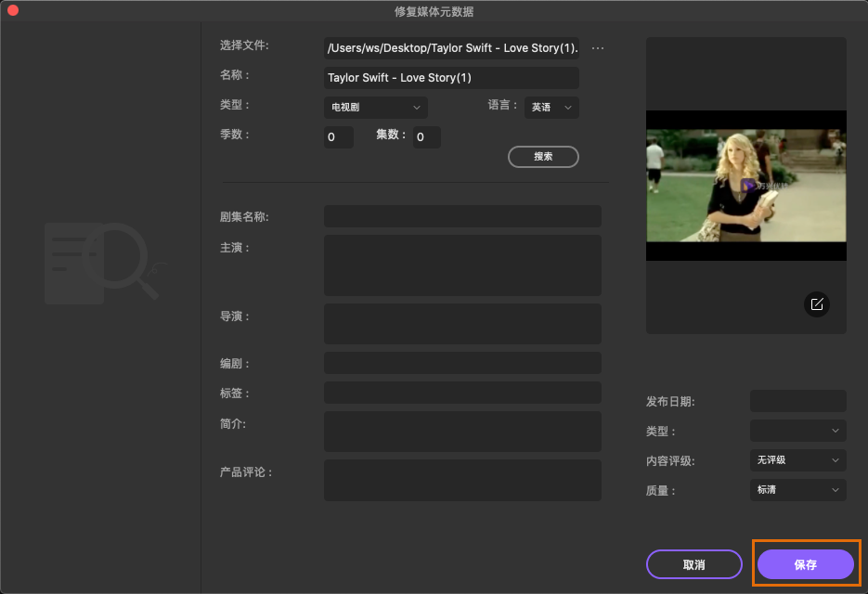
Task: Click the 发布日期 release date field
Action: point(797,401)
